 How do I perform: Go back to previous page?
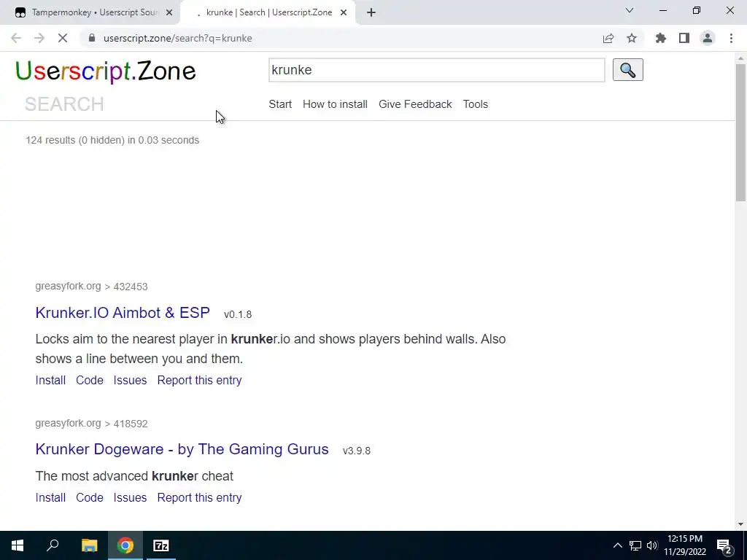(x=16, y=38)
